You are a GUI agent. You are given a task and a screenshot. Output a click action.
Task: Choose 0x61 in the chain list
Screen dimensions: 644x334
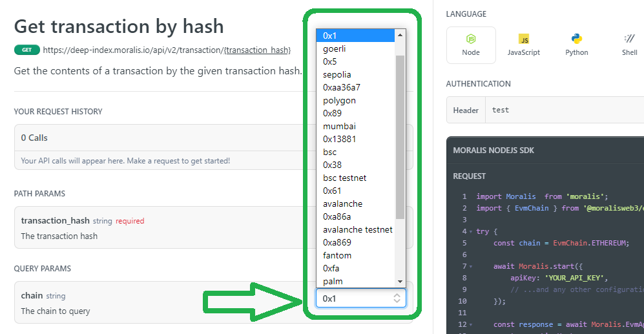click(x=355, y=191)
